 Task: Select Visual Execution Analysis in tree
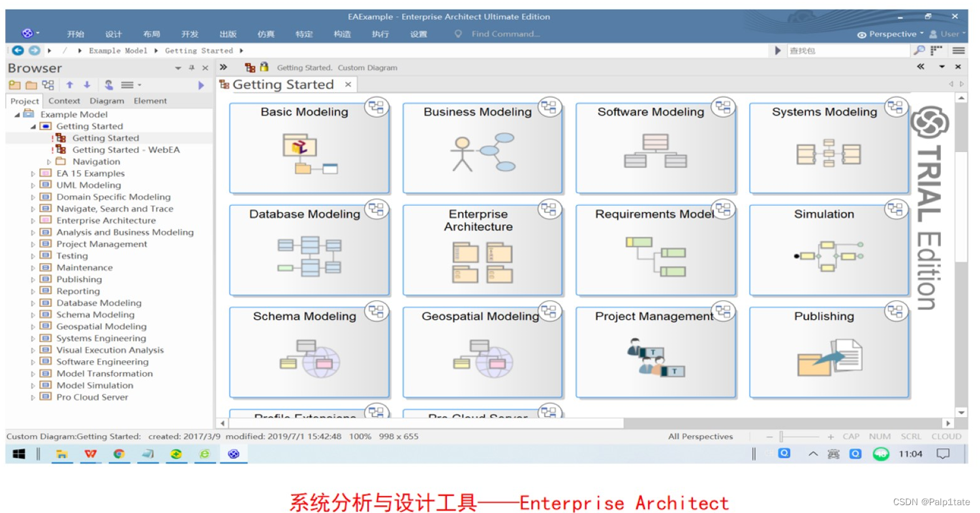pos(110,350)
